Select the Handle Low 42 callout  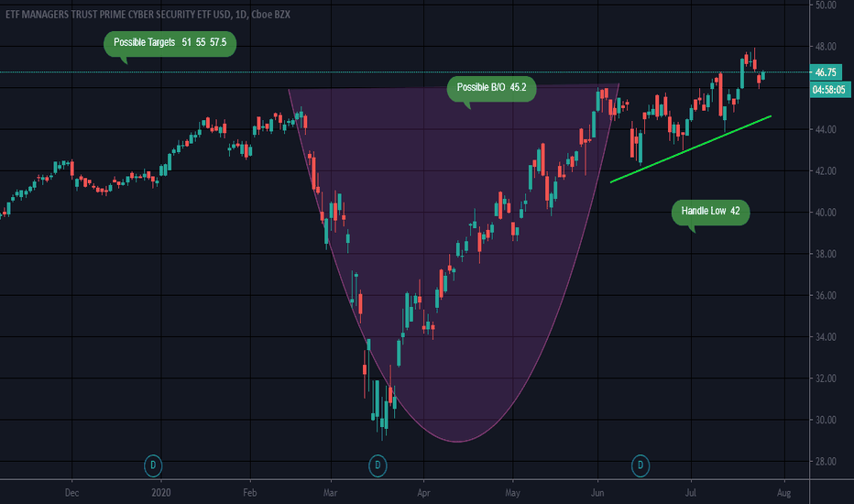tap(710, 212)
